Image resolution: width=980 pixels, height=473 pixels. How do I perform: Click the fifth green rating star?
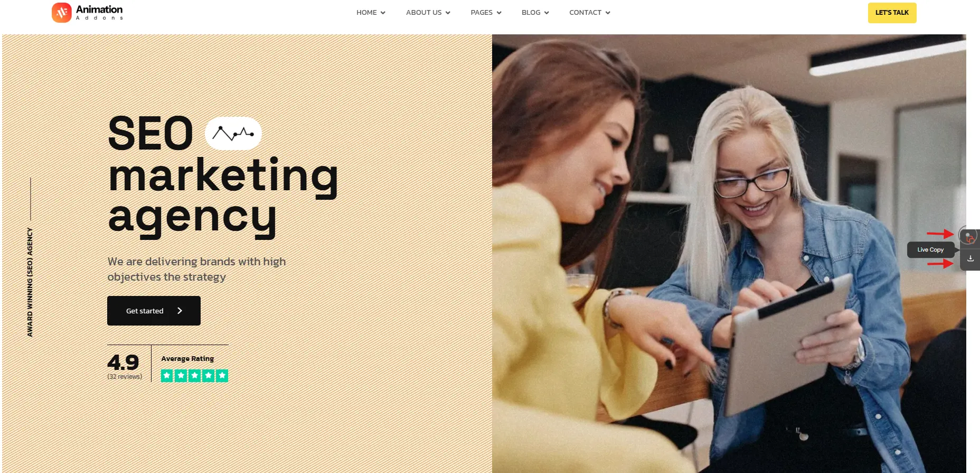click(x=222, y=375)
